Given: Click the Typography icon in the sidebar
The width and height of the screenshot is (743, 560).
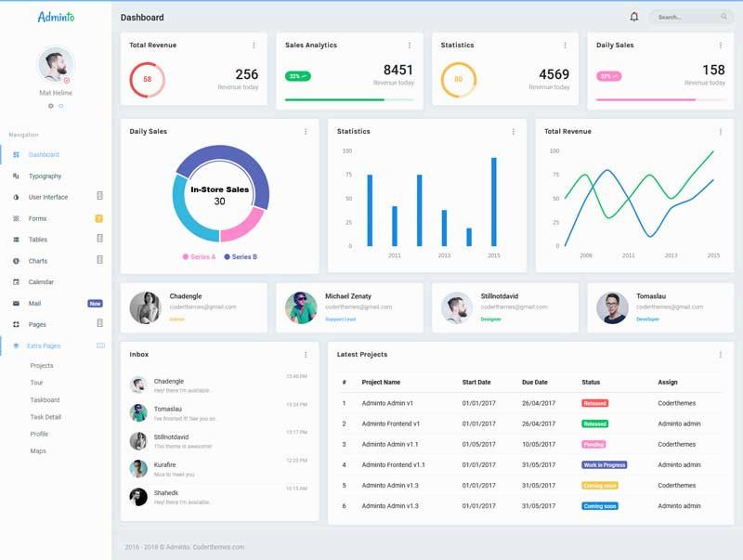Looking at the screenshot, I should click(16, 176).
